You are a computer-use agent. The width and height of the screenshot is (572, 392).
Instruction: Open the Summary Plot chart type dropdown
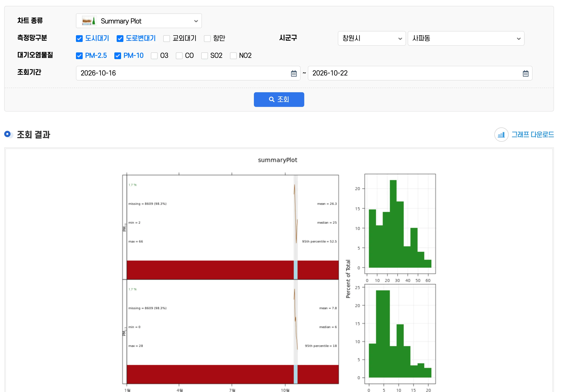point(139,21)
